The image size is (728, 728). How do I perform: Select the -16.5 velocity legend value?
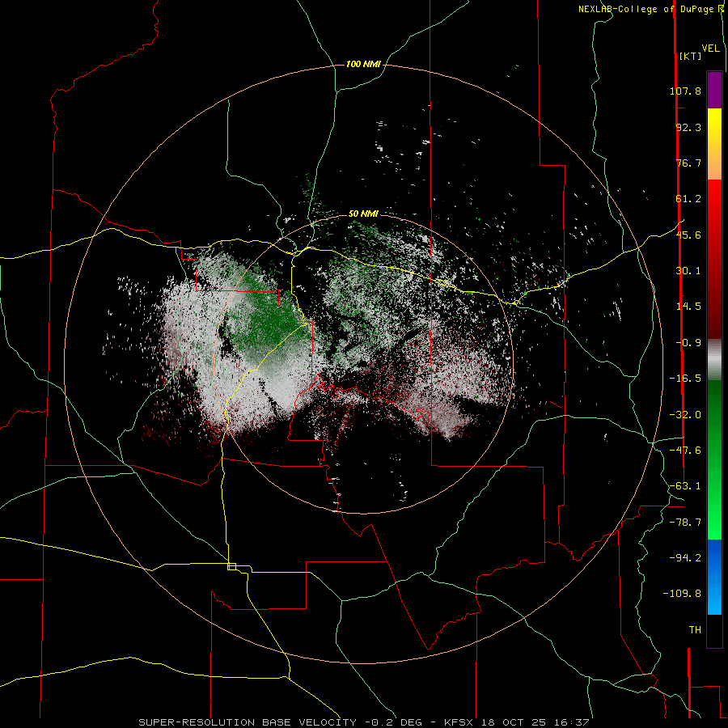click(x=685, y=379)
